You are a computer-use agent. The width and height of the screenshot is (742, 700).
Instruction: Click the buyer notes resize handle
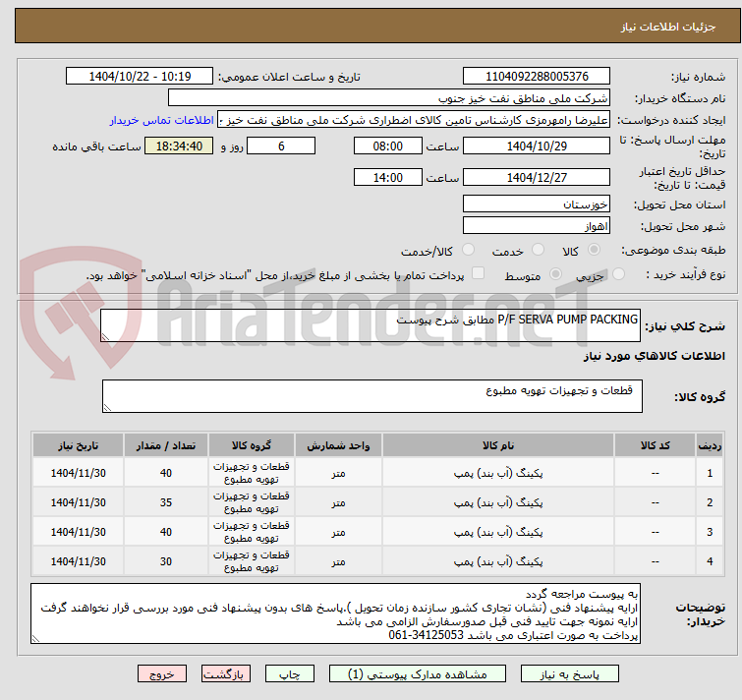(35, 638)
